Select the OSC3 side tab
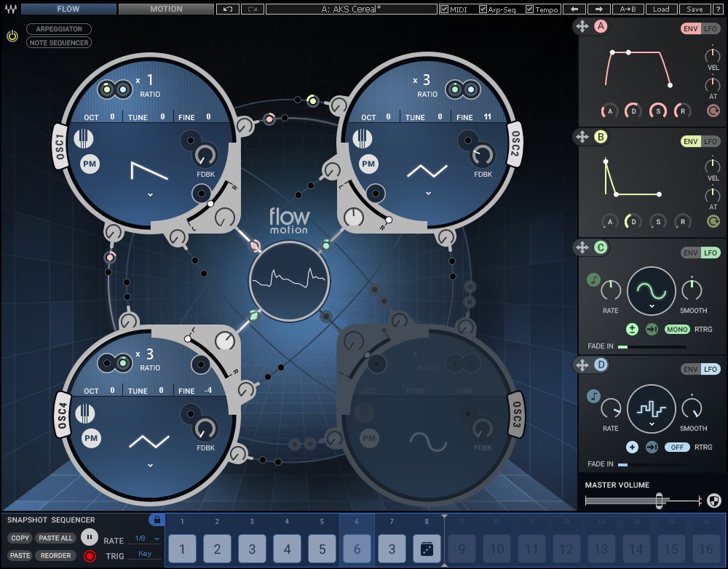The height and width of the screenshot is (569, 728). point(517,414)
